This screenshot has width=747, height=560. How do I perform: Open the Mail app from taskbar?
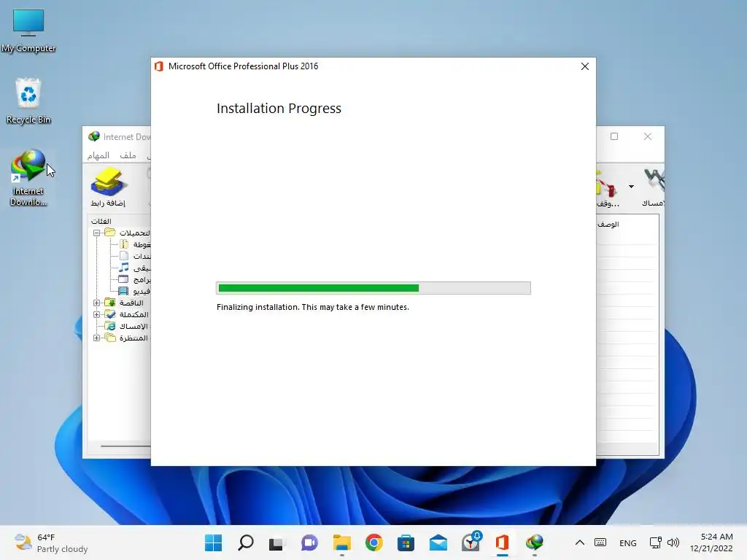click(x=438, y=542)
